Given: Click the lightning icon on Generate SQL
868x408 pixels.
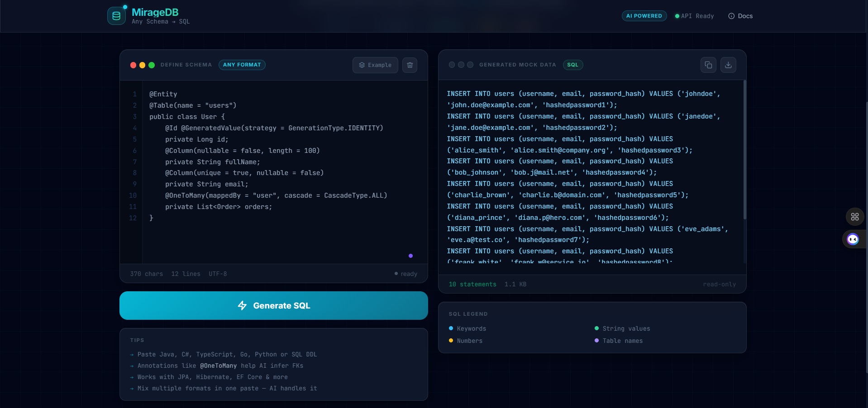Looking at the screenshot, I should click(x=243, y=305).
